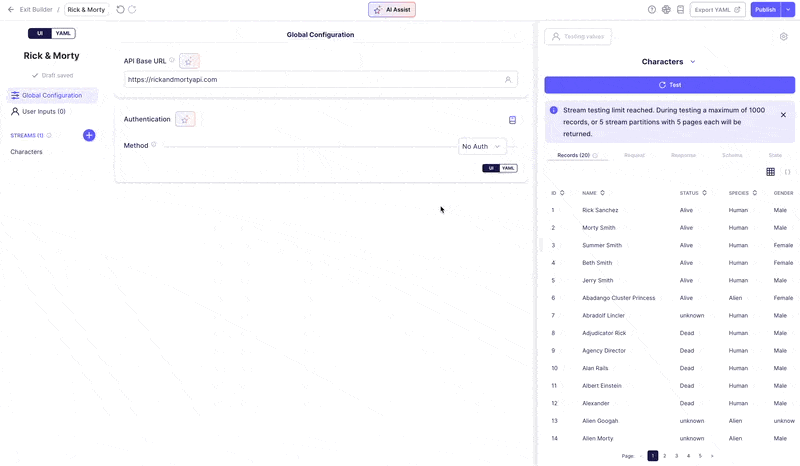800x466 pixels.
Task: Dismiss the stream testing limit notice
Action: click(783, 115)
